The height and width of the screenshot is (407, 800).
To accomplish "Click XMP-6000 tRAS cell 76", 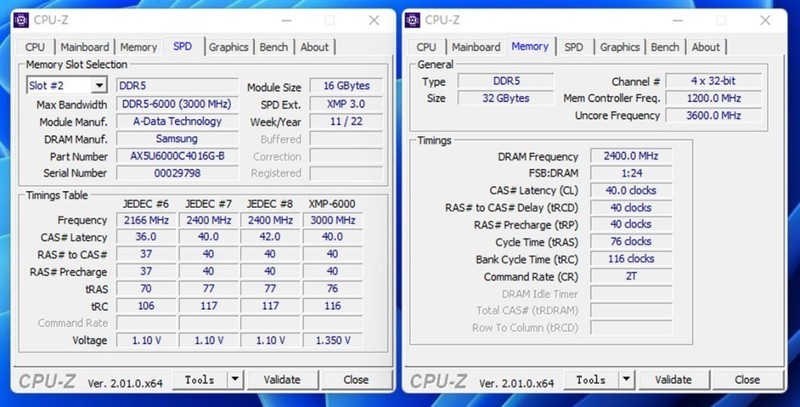I will (333, 288).
